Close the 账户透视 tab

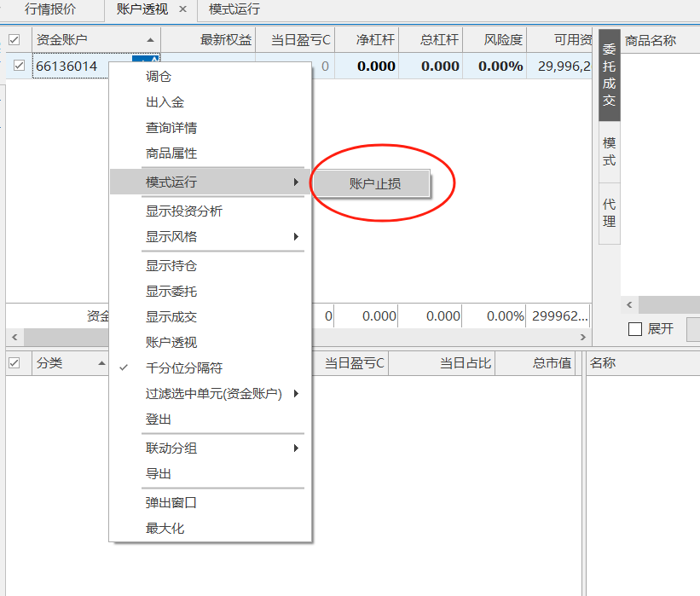[x=182, y=9]
